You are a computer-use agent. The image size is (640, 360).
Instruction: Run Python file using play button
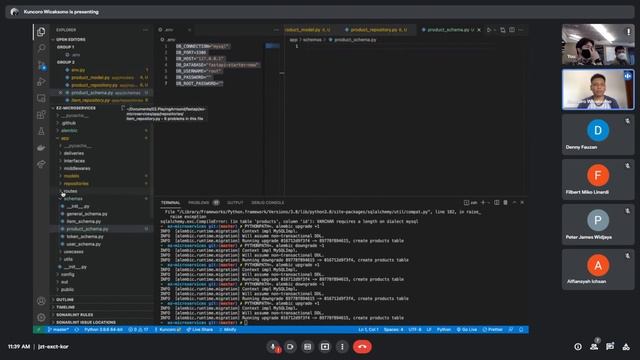pyautogui.click(x=489, y=30)
